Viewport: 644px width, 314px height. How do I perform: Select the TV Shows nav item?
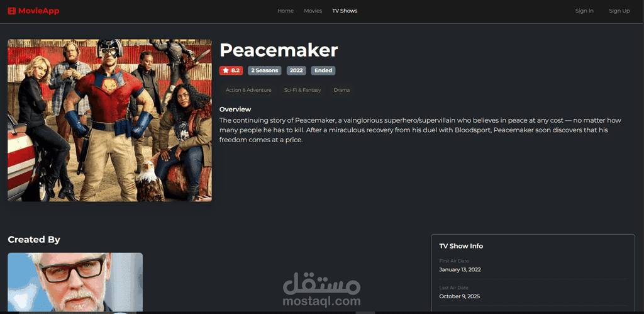(345, 11)
